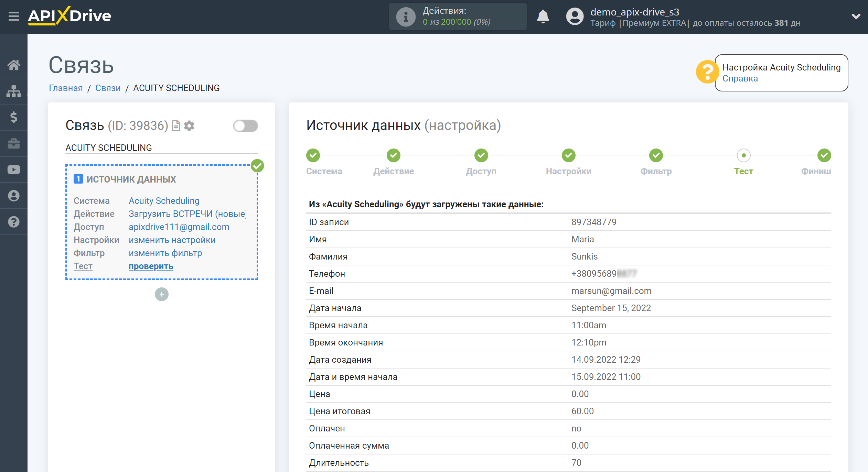Click the ИСТОЧНИК ДАННЫХ block header
The height and width of the screenshot is (472, 868).
click(x=131, y=179)
